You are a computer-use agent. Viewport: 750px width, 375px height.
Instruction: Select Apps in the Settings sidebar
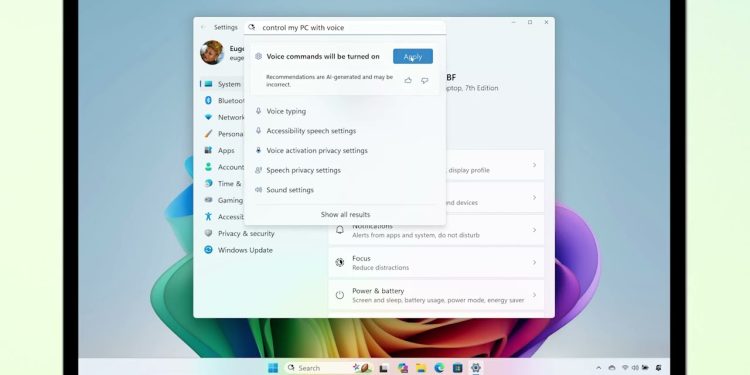pos(222,150)
